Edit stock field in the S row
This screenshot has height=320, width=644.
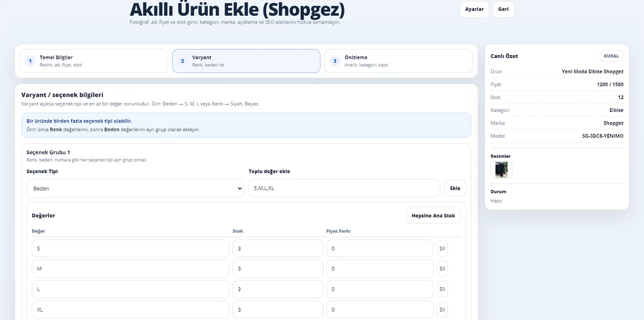click(x=278, y=248)
